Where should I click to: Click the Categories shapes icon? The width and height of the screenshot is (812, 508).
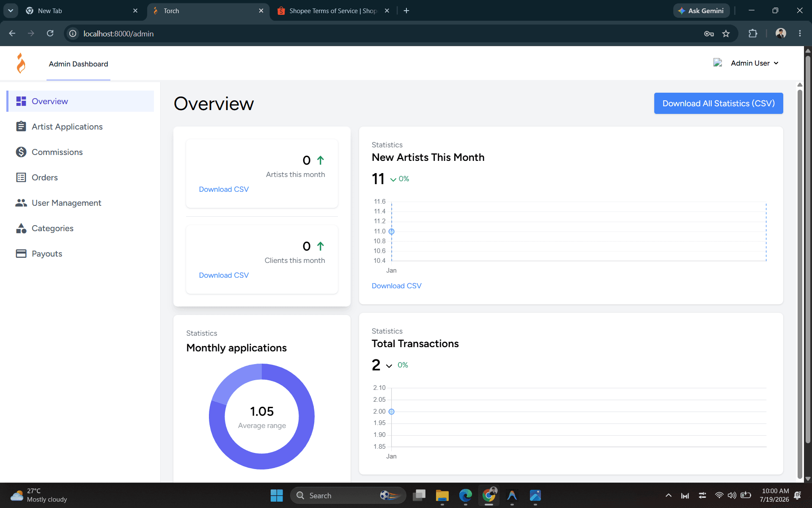pos(21,228)
